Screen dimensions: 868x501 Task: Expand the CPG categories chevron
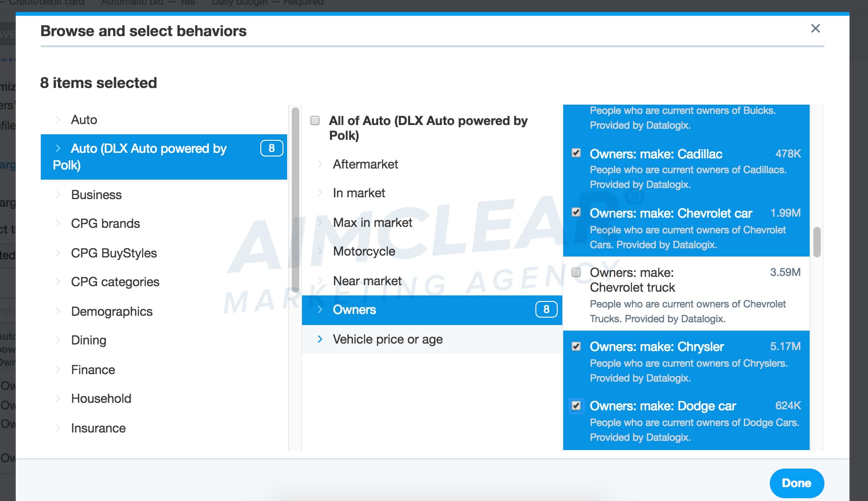58,282
